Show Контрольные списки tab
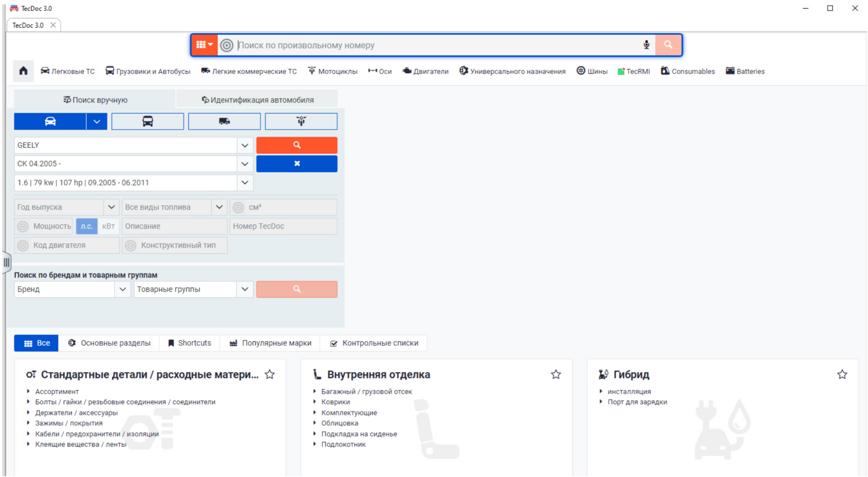Screen dimensions: 868x477 [374, 343]
